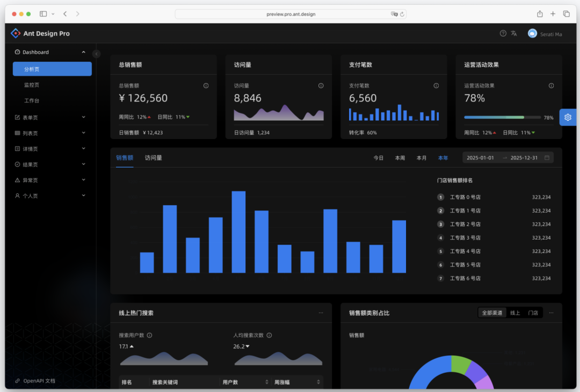Click 工专路 0 号店 ranking row

(x=494, y=197)
